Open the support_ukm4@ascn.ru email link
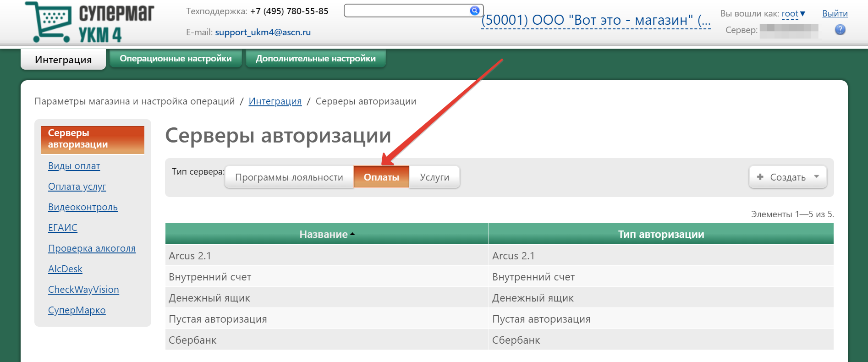Image resolution: width=868 pixels, height=362 pixels. (x=263, y=32)
